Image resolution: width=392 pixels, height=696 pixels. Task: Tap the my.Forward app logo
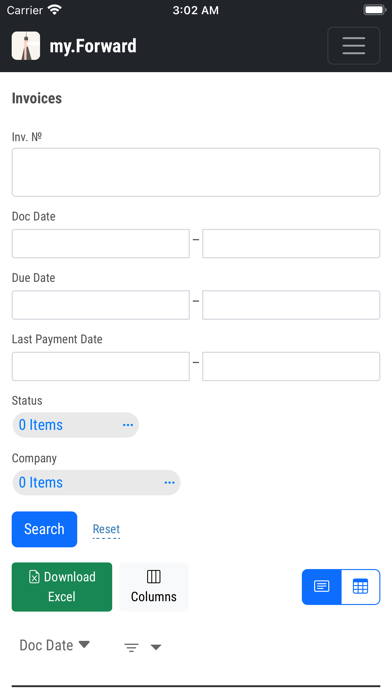pyautogui.click(x=26, y=46)
